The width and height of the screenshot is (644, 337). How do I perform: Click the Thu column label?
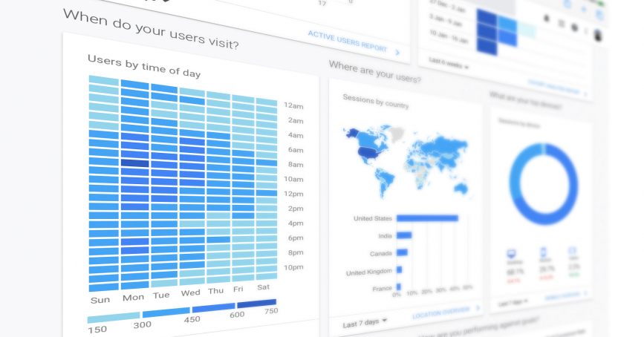coord(215,291)
